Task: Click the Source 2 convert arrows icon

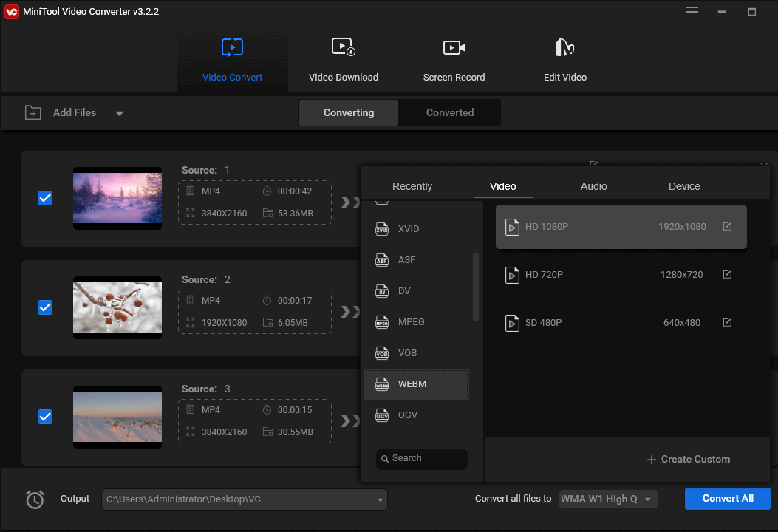Action: (x=350, y=312)
